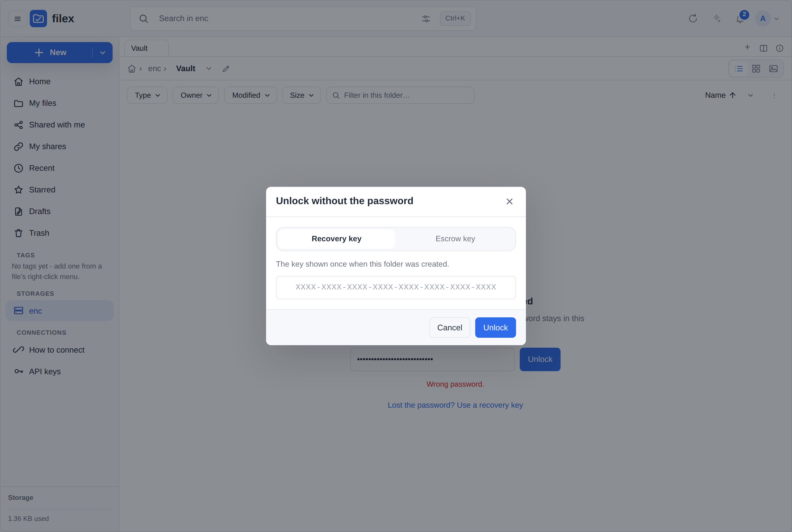Toggle the split pane view icon
Image resolution: width=792 pixels, height=532 pixels.
(x=764, y=48)
